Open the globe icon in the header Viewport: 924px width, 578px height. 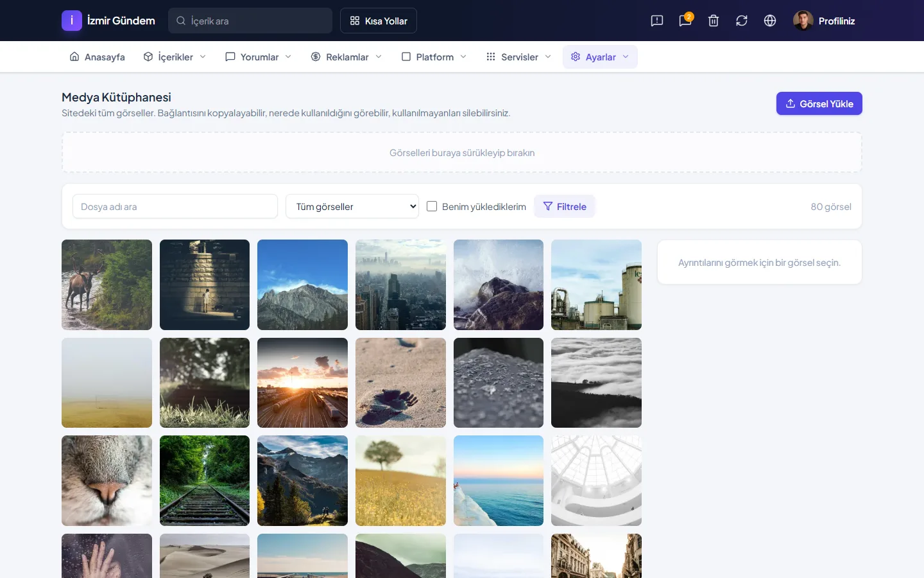[770, 21]
